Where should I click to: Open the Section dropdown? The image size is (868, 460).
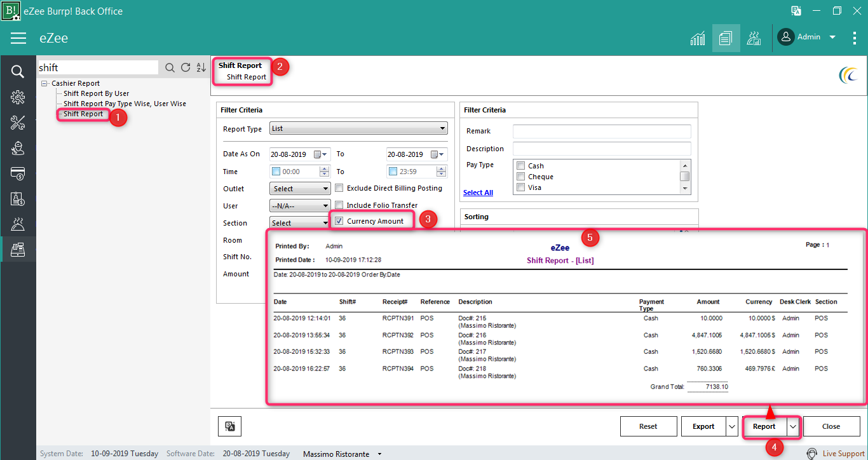(299, 223)
